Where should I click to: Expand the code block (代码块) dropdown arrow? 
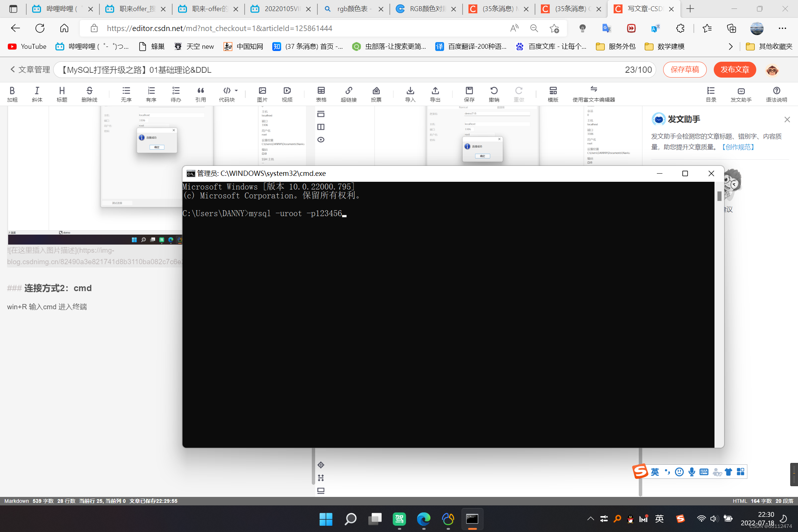[x=236, y=91]
